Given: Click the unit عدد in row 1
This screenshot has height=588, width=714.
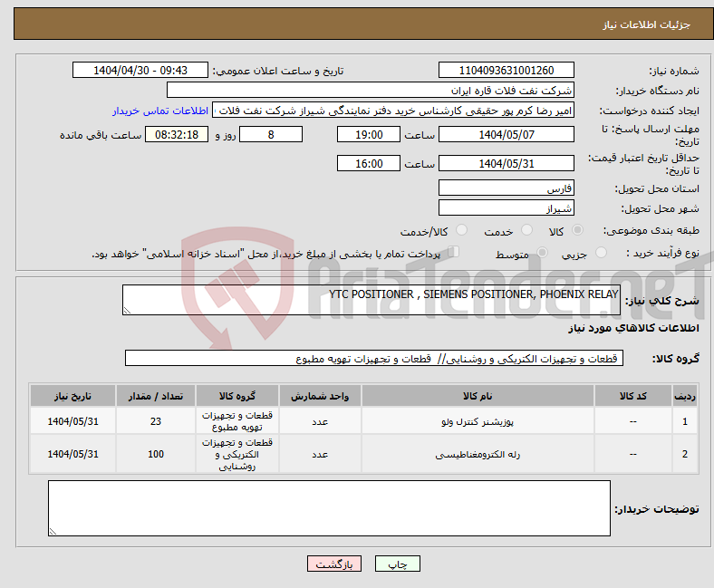Looking at the screenshot, I should point(320,421).
